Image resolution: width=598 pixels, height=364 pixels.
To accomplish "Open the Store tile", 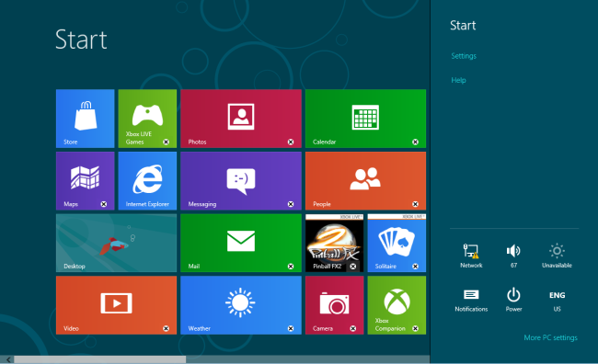I will (x=85, y=119).
